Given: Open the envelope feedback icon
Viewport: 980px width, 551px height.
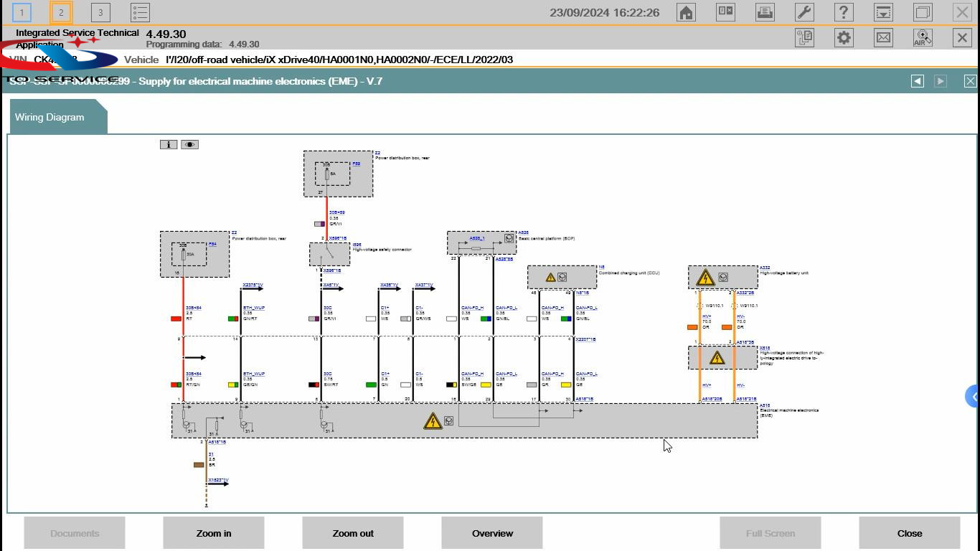Looking at the screenshot, I should [x=883, y=38].
